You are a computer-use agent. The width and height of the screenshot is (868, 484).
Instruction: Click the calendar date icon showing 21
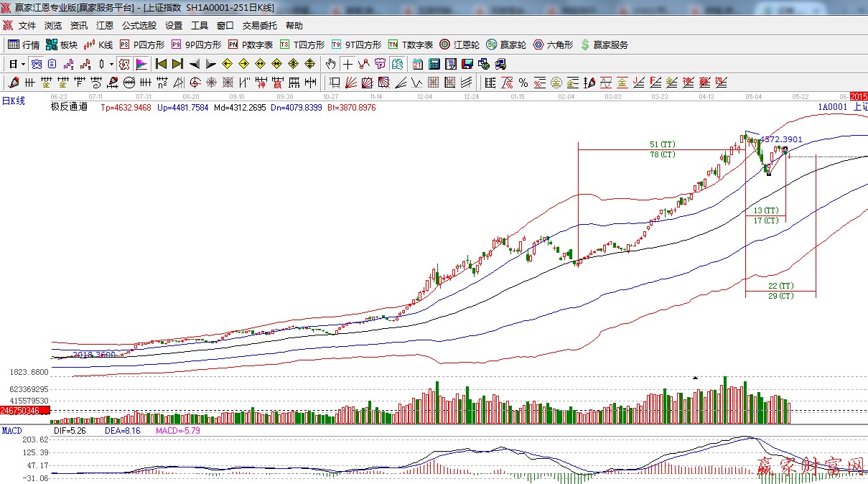417,64
